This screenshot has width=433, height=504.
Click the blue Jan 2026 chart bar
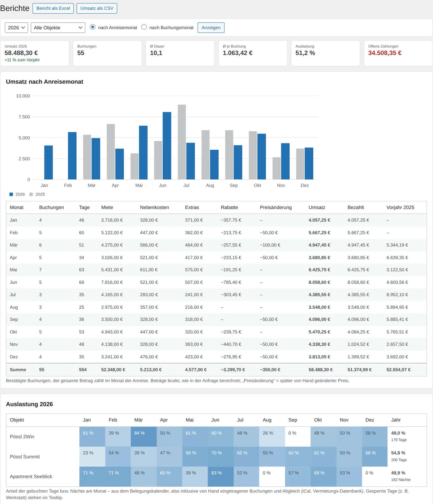[49, 162]
